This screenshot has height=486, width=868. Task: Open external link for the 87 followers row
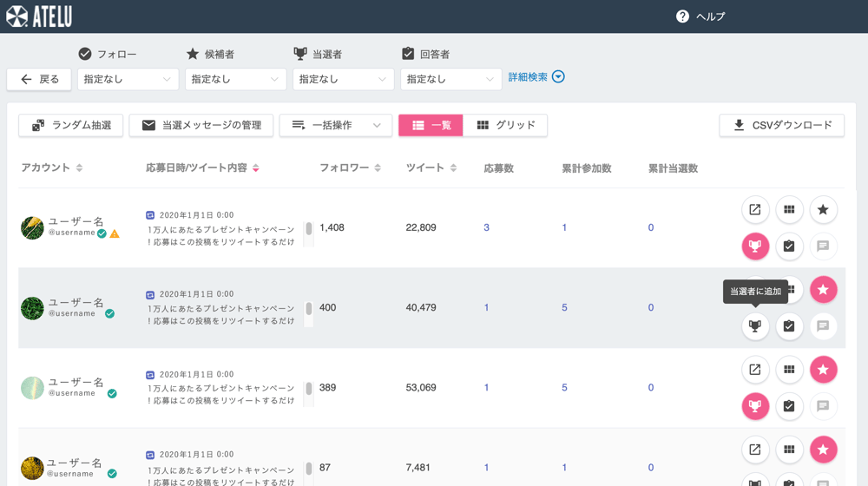(755, 450)
